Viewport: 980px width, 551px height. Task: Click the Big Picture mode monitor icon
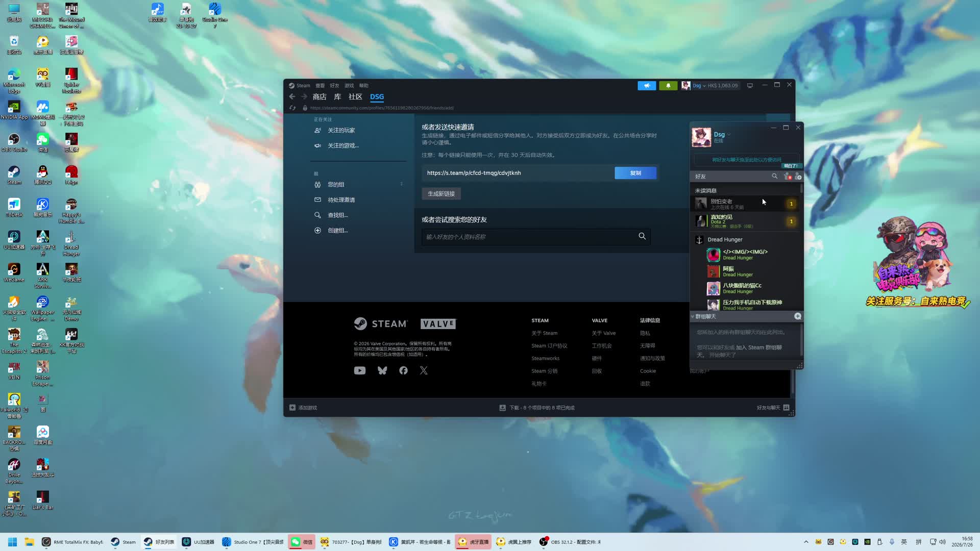(x=750, y=86)
